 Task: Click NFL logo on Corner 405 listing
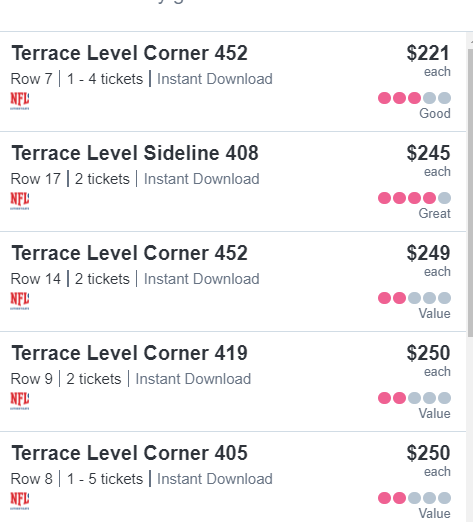(20, 501)
